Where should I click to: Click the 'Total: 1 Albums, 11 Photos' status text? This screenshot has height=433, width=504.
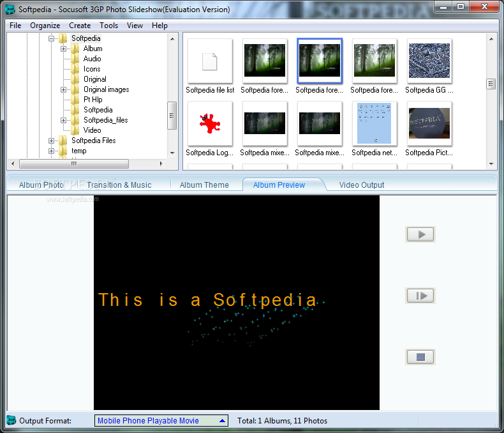pos(282,421)
